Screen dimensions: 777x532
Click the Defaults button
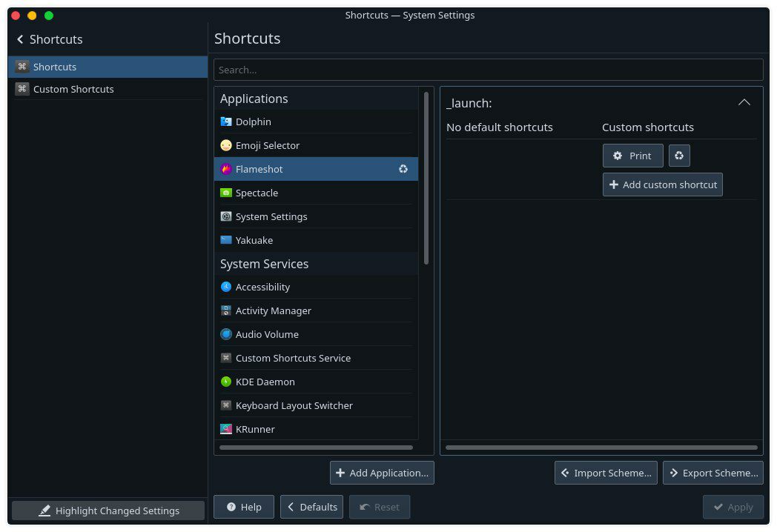pos(311,507)
